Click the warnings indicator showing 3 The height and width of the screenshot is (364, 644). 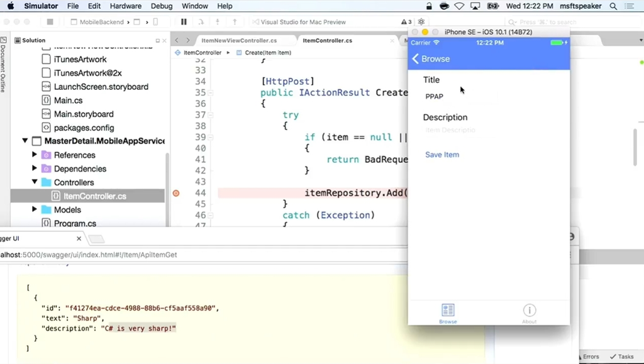(x=406, y=22)
